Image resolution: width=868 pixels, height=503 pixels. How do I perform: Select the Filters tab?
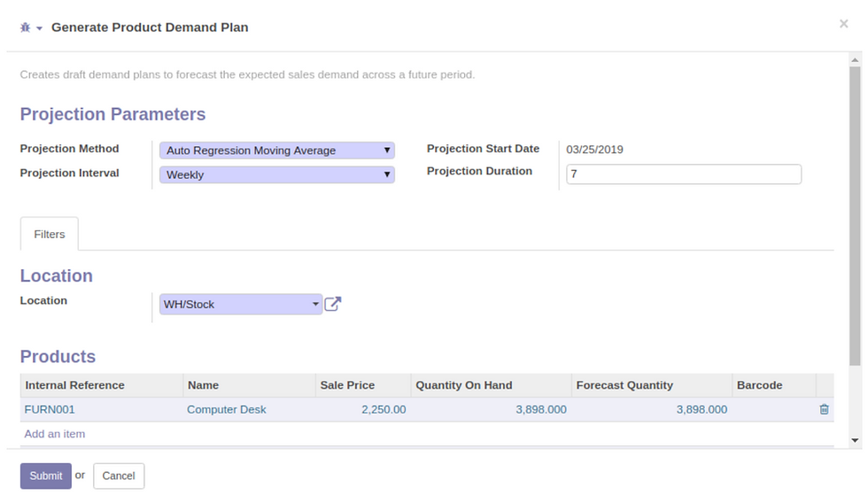(50, 234)
